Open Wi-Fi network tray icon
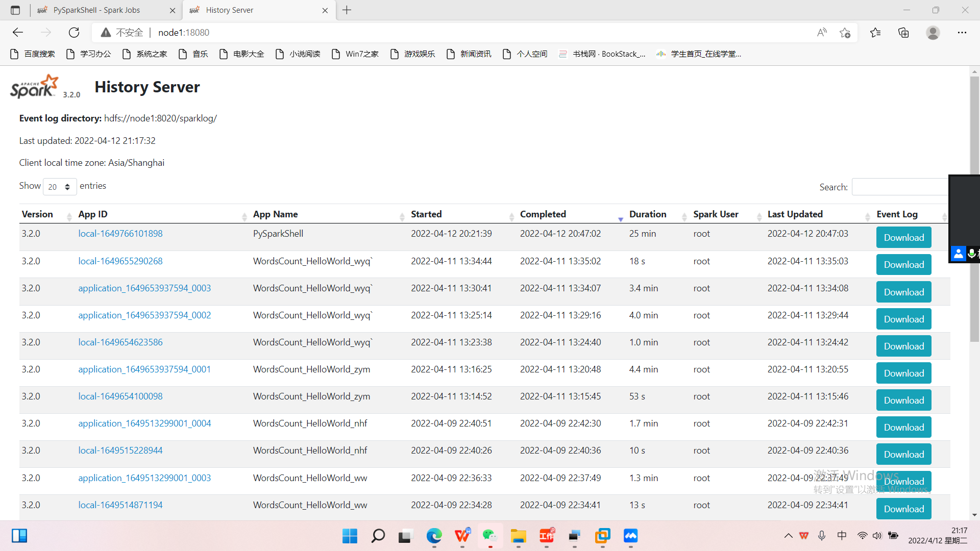The width and height of the screenshot is (980, 551). pos(862,536)
